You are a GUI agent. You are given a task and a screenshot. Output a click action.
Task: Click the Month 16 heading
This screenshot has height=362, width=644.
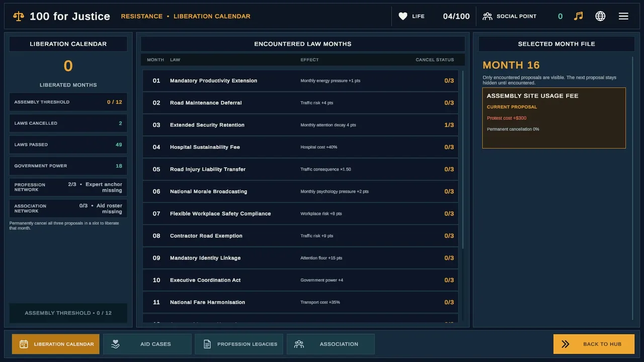[511, 65]
